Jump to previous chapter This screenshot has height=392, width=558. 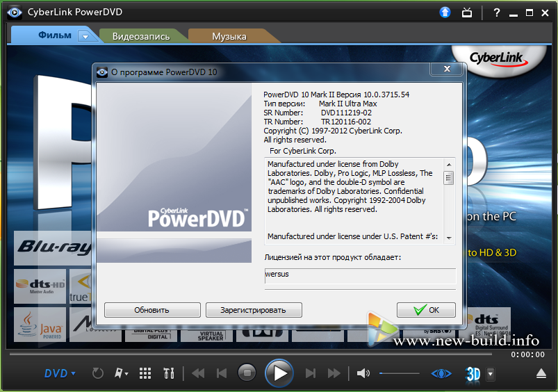(222, 373)
